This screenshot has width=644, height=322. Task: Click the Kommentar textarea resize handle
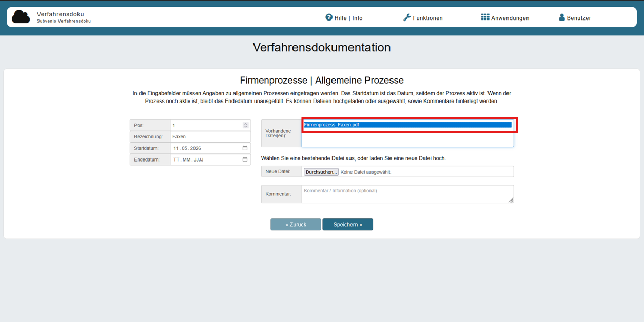[x=511, y=200]
